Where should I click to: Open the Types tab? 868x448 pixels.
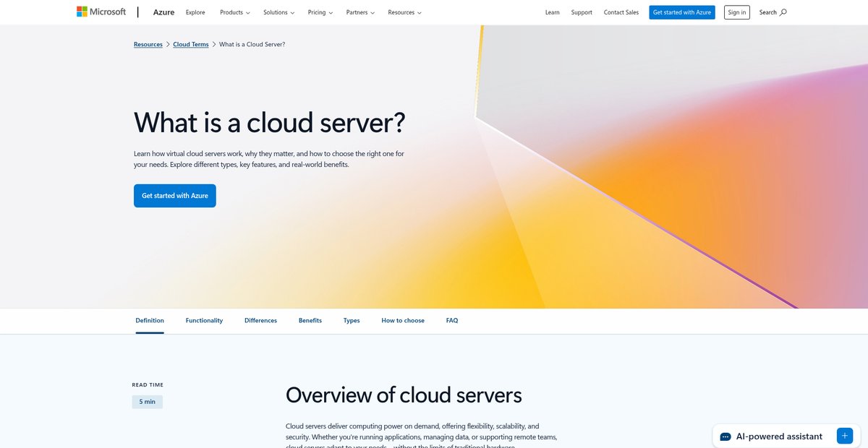(x=352, y=320)
